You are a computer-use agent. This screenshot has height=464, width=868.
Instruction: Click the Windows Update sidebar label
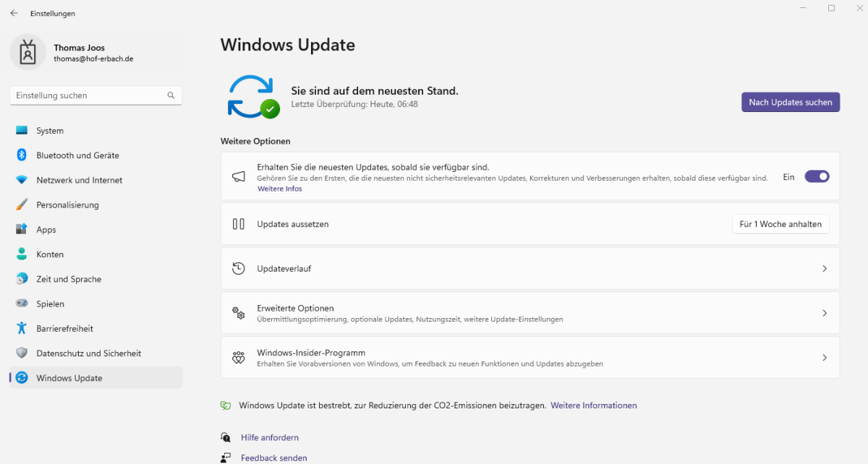tap(69, 378)
